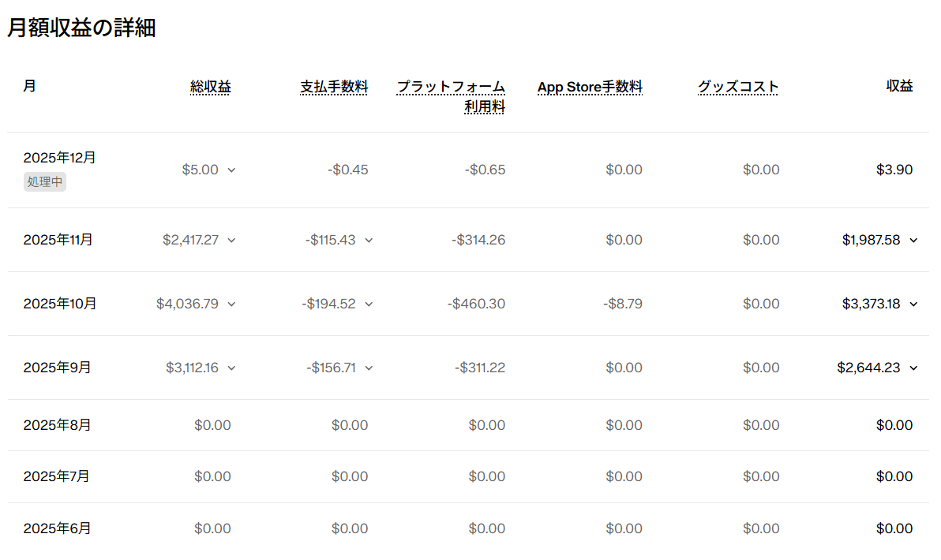Viewport: 941px width, 560px height.
Task: Select the 2025年8月 row label
Action: pyautogui.click(x=58, y=425)
